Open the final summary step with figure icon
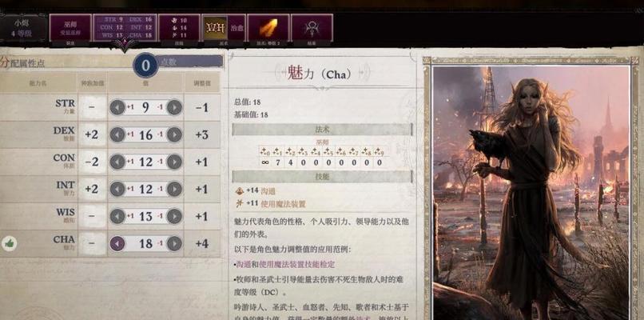 coord(312,28)
